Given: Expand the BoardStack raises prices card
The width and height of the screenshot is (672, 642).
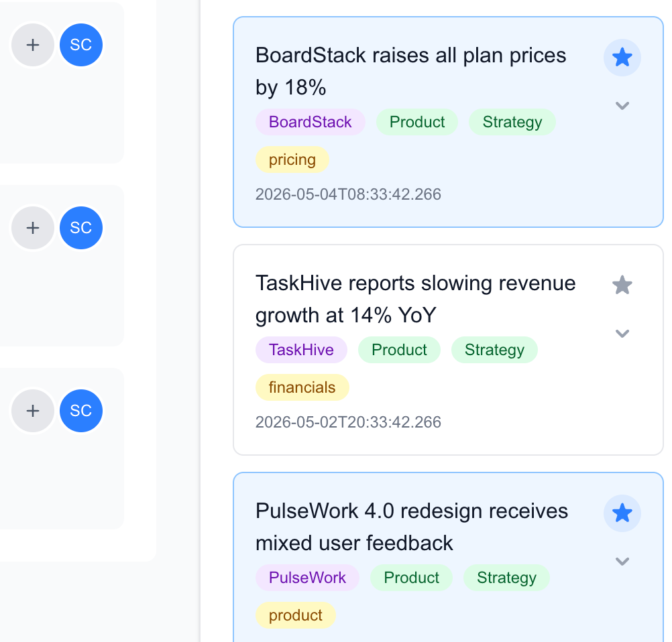Looking at the screenshot, I should tap(622, 105).
